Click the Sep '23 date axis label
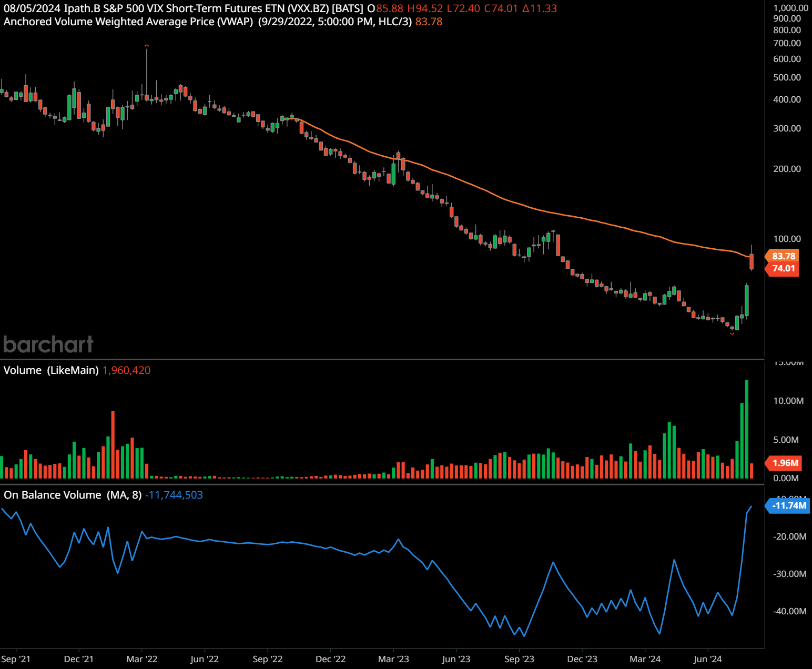This screenshot has height=669, width=812. pos(519,659)
